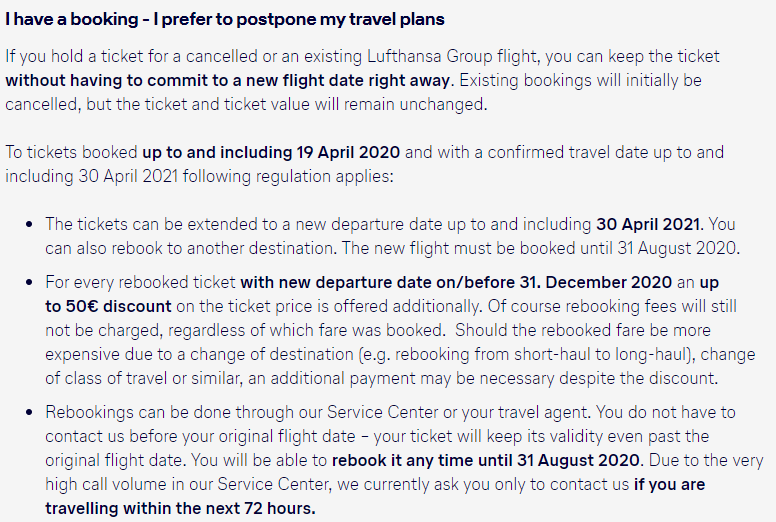Image resolution: width=776 pixels, height=522 pixels.
Task: Click the words 'Service Center or your travel agent'
Action: [x=459, y=412]
